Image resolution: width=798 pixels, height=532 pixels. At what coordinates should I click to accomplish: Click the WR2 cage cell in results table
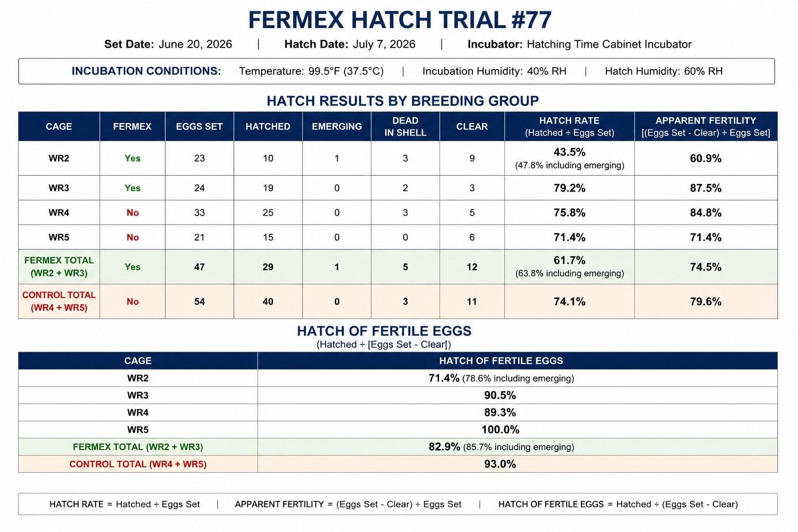59,158
